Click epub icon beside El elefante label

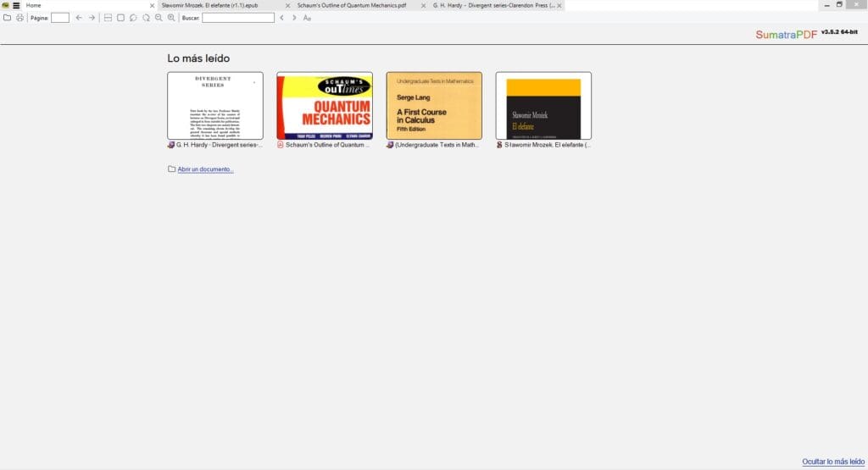[x=499, y=145]
